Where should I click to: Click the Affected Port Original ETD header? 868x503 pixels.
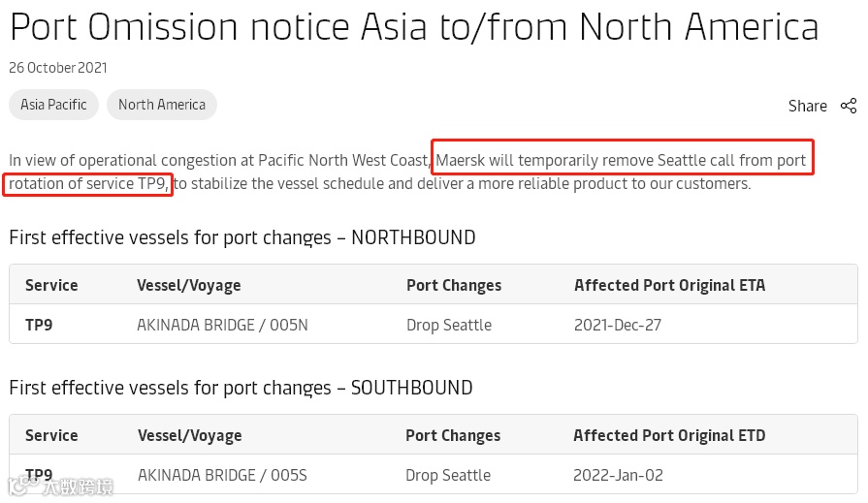[669, 435]
